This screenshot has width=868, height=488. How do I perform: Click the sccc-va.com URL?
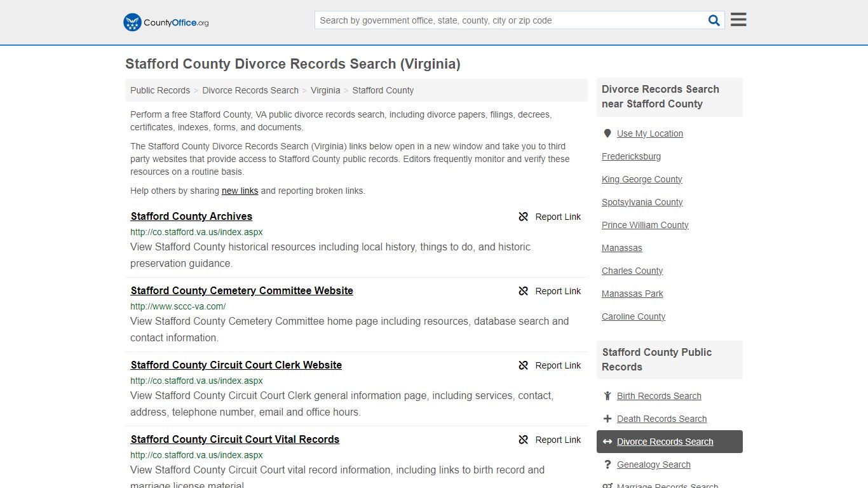pyautogui.click(x=178, y=306)
